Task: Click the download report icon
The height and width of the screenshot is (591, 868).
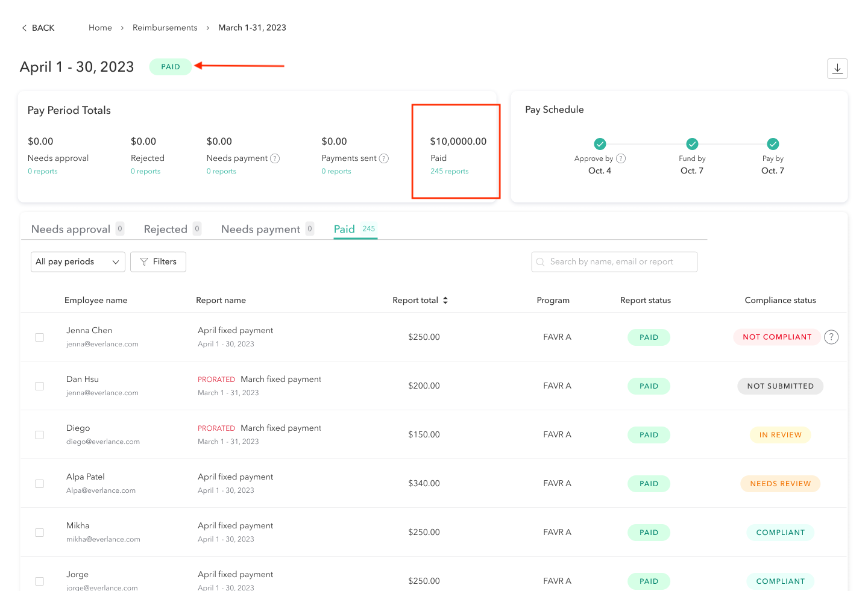Action: (837, 69)
